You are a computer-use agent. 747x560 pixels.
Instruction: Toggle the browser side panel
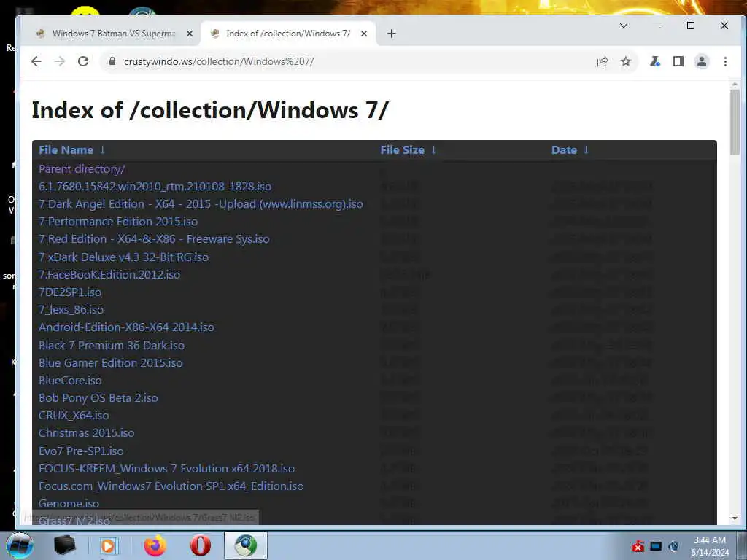tap(678, 61)
